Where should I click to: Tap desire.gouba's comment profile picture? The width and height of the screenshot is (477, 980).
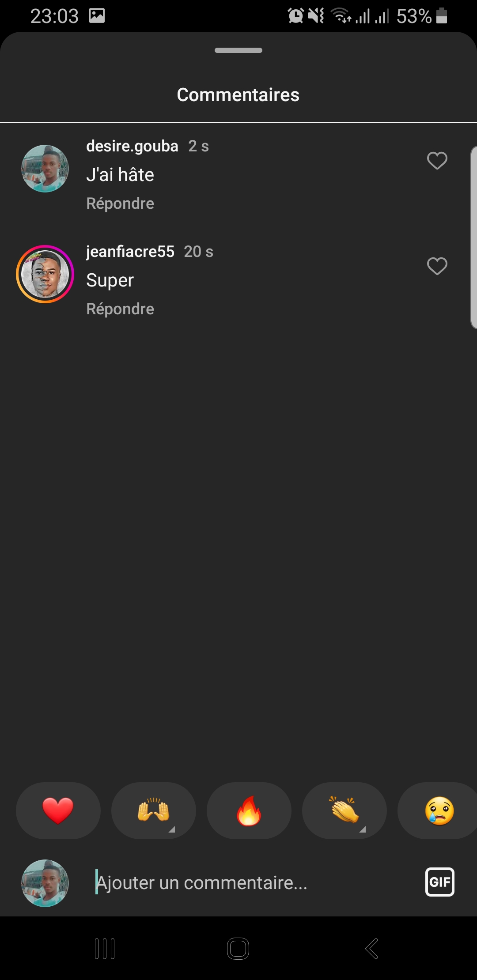pyautogui.click(x=45, y=169)
